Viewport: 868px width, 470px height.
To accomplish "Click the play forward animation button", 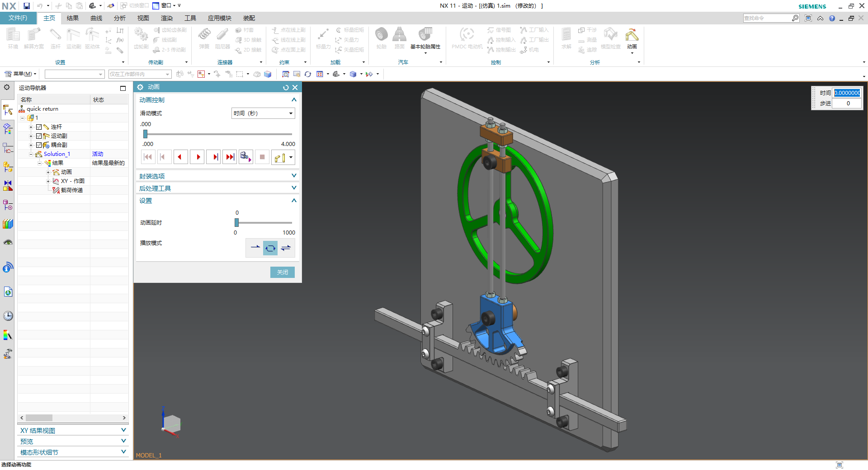I will (198, 157).
